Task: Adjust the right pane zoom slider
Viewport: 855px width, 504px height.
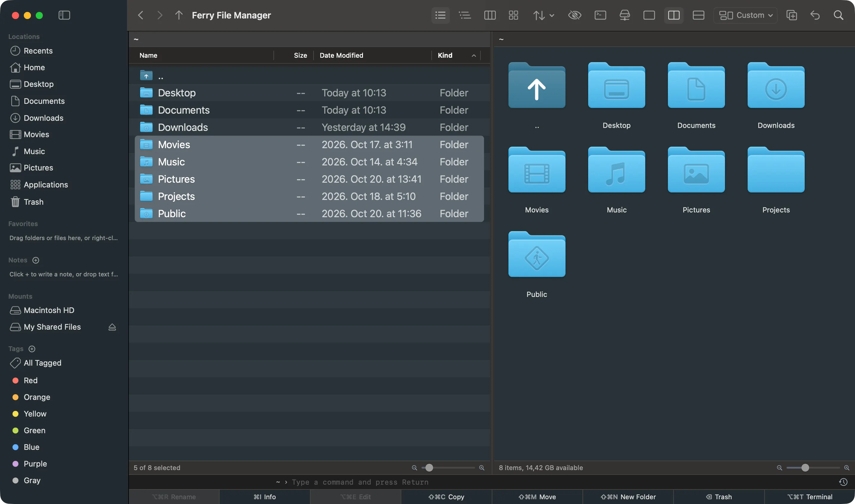Action: tap(813, 468)
